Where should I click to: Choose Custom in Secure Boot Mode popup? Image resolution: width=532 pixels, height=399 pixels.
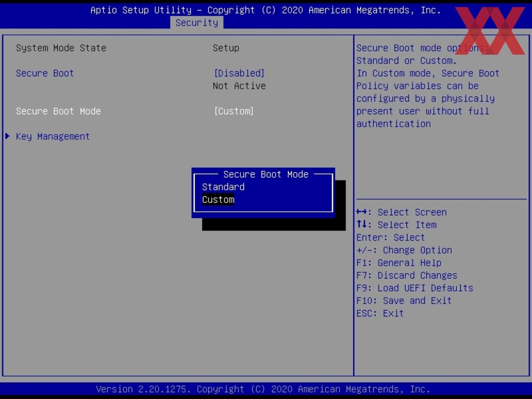pos(218,199)
